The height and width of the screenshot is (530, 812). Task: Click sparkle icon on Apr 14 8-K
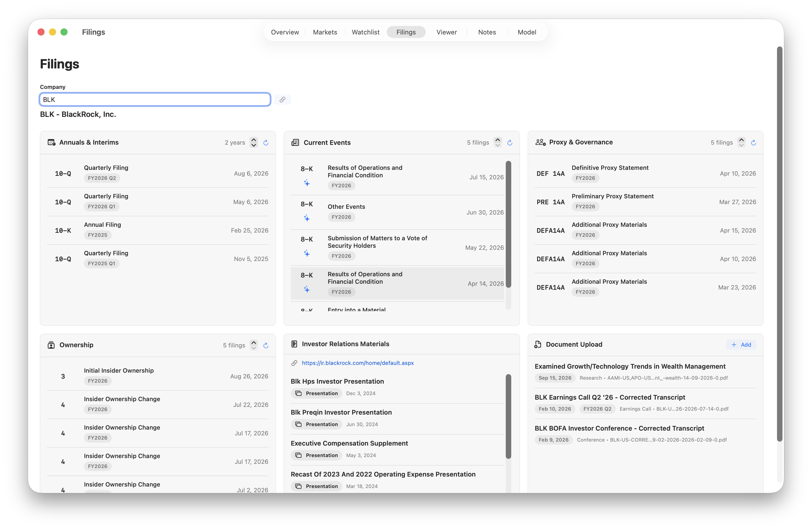[307, 289]
